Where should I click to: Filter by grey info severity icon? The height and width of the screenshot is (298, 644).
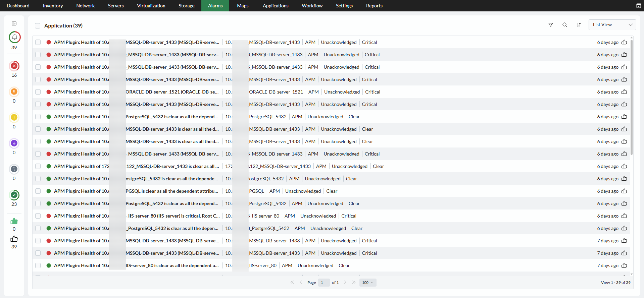coord(14,169)
